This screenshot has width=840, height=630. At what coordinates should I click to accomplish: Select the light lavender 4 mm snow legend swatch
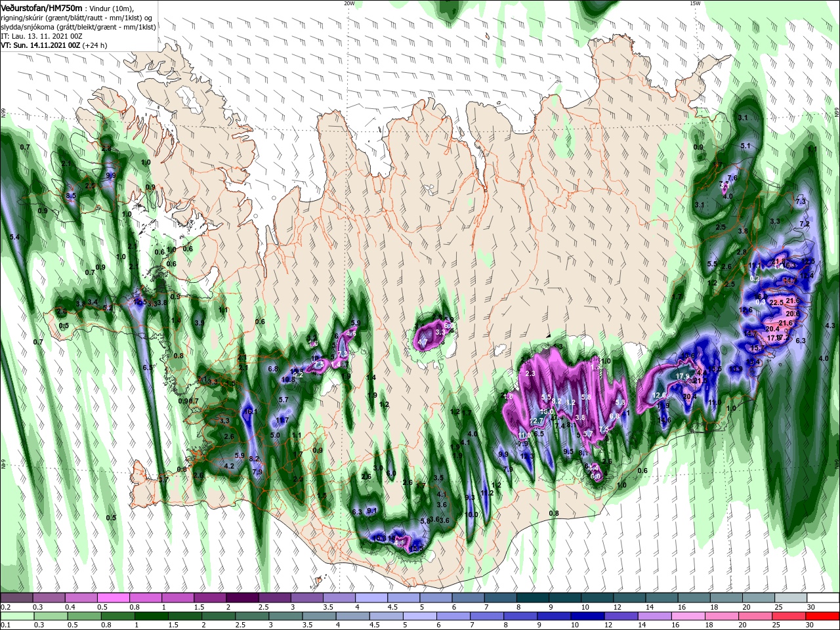371,598
